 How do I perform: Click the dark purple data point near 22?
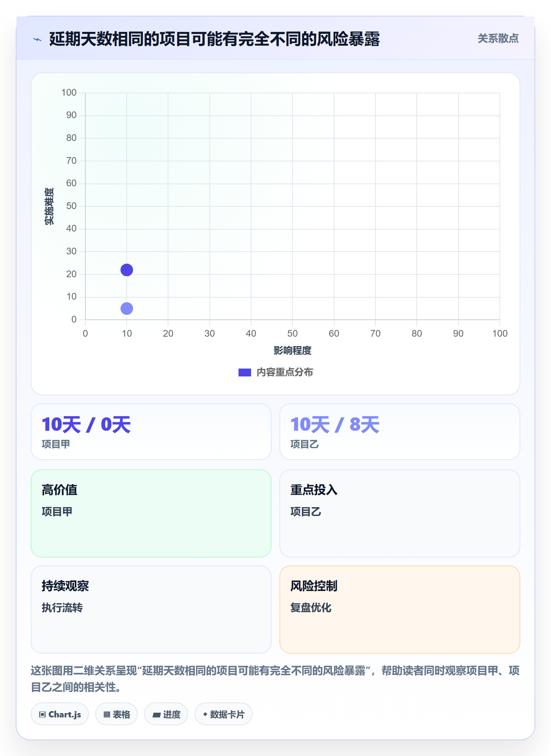pyautogui.click(x=127, y=270)
